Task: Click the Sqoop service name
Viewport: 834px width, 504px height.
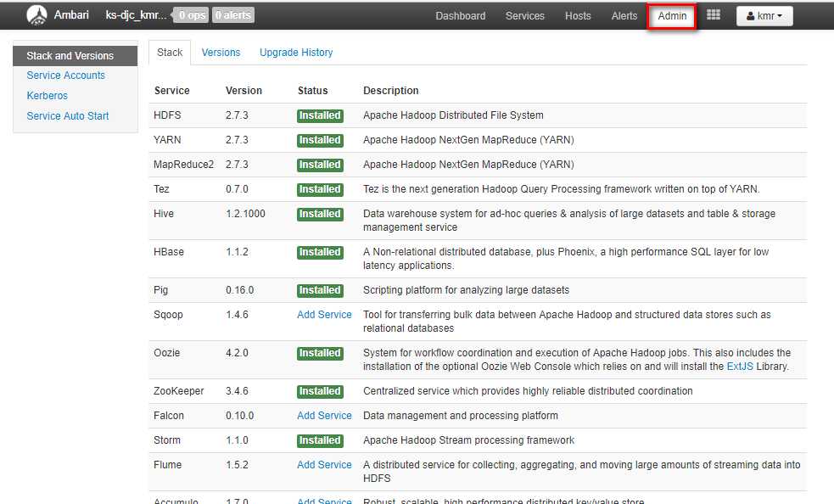Action: pos(168,315)
